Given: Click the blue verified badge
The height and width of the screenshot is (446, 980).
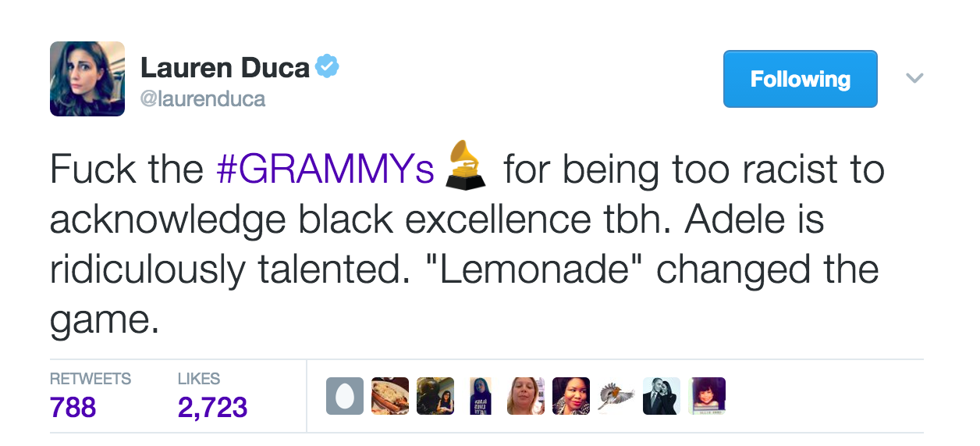Looking at the screenshot, I should pyautogui.click(x=326, y=68).
